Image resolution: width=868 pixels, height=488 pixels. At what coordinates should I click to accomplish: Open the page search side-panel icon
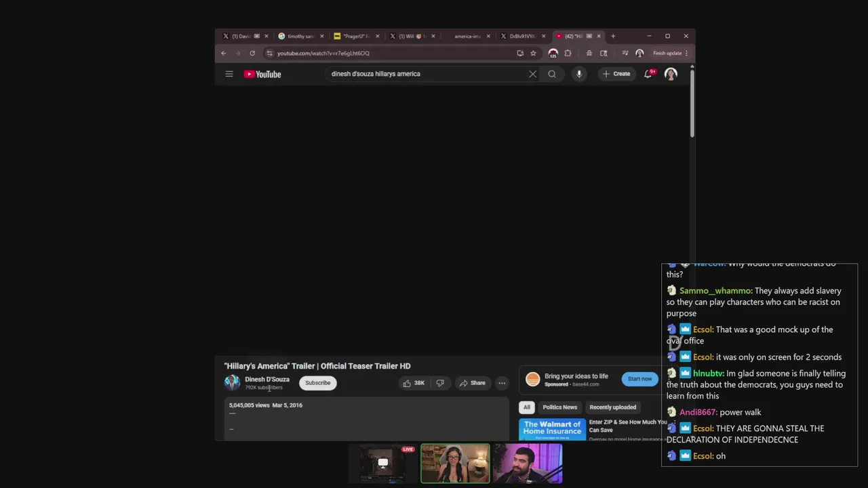point(604,53)
